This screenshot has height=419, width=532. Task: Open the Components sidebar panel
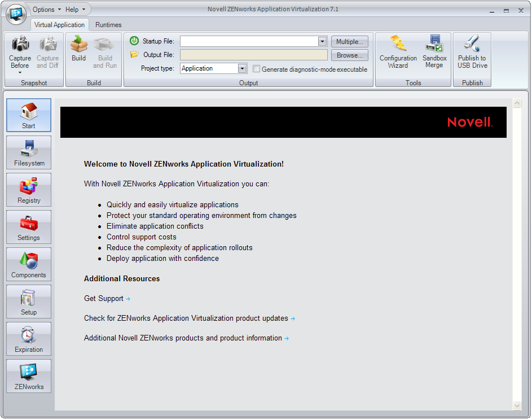coord(29,264)
